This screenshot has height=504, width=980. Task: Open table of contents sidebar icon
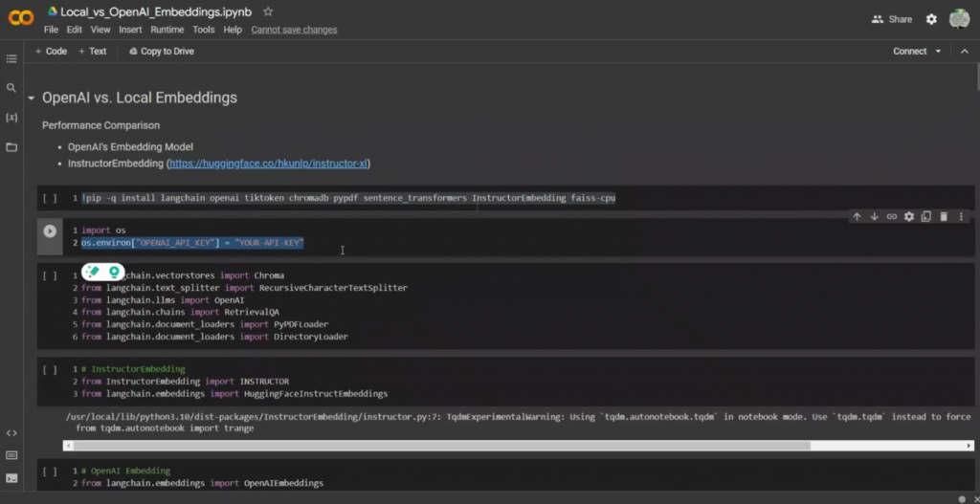(x=11, y=58)
